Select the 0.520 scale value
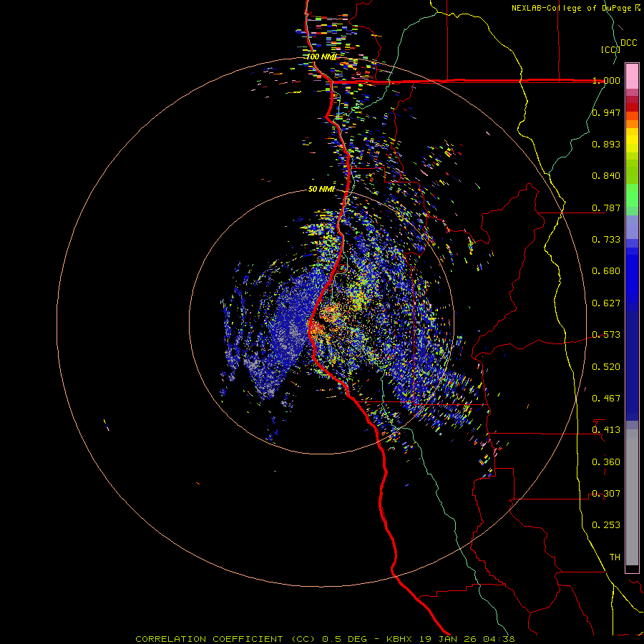Viewport: 644px width, 644px height. [x=606, y=367]
